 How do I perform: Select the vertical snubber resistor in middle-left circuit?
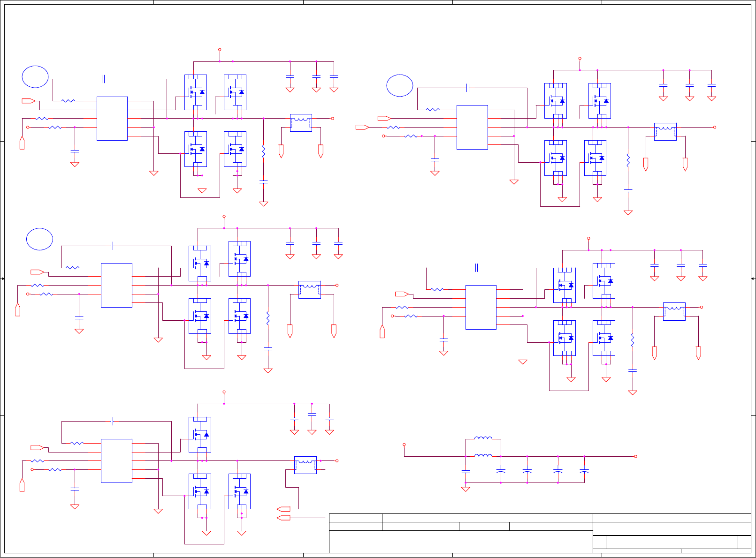coord(268,318)
